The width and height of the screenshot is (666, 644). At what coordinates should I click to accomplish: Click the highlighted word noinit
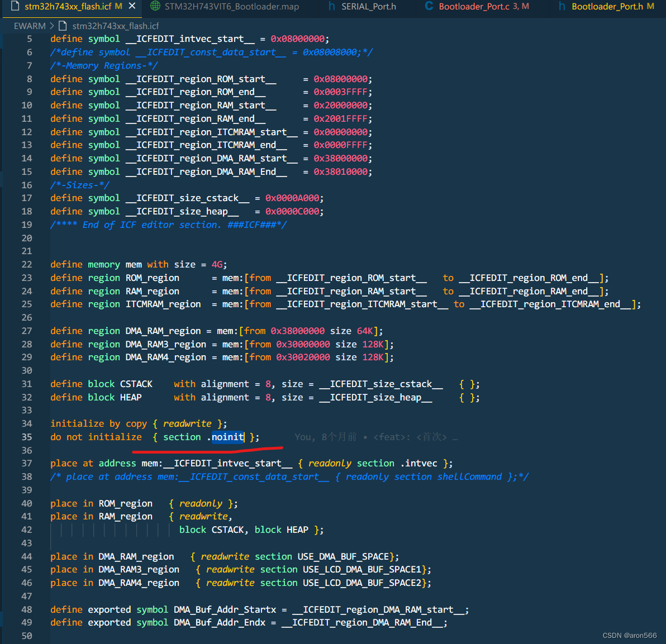coord(227,437)
